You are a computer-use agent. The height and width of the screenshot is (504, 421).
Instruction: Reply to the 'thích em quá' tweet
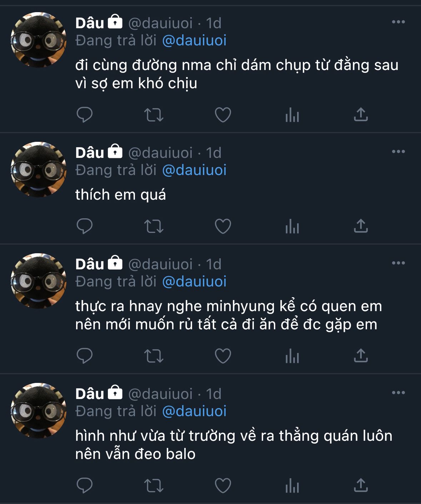coord(85,226)
